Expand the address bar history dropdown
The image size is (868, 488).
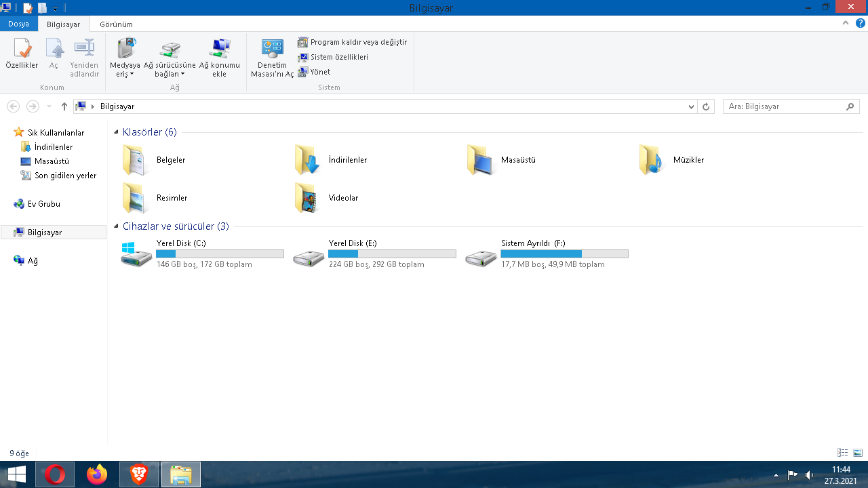691,106
